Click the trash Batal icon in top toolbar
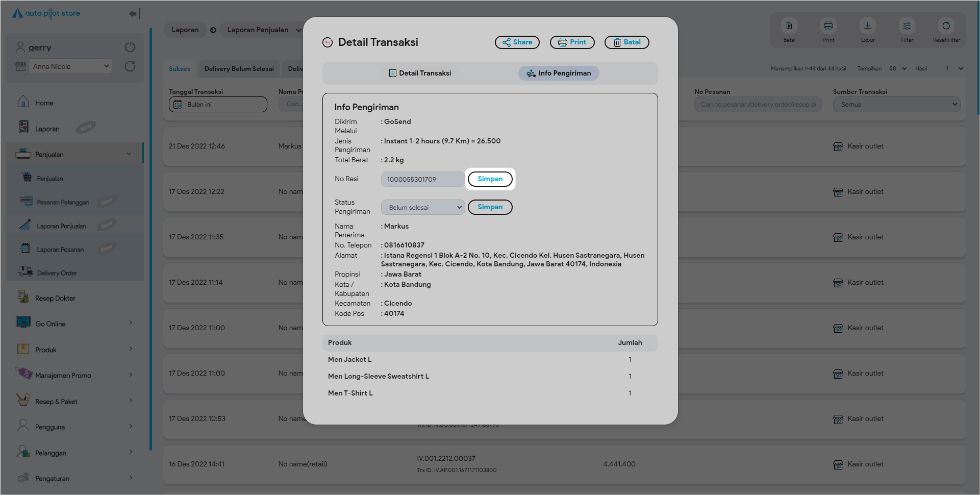 click(789, 26)
